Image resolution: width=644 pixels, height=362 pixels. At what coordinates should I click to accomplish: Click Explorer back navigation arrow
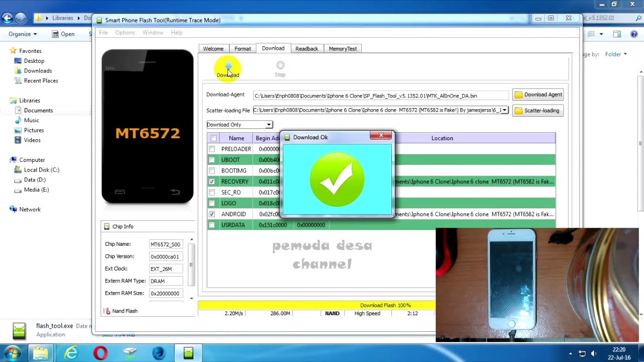7,19
